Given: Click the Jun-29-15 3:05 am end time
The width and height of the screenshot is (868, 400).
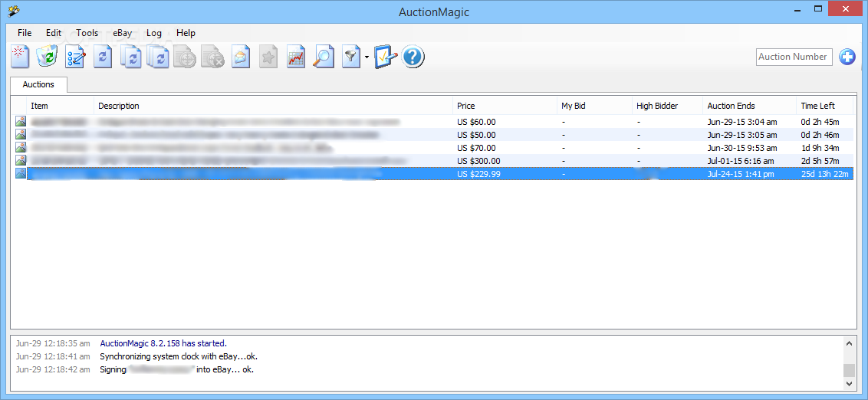Looking at the screenshot, I should (741, 135).
